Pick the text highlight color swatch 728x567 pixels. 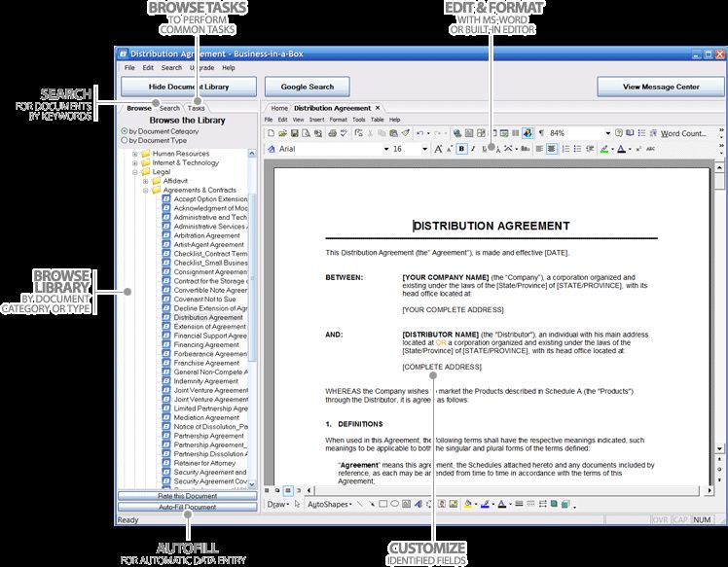pos(604,149)
